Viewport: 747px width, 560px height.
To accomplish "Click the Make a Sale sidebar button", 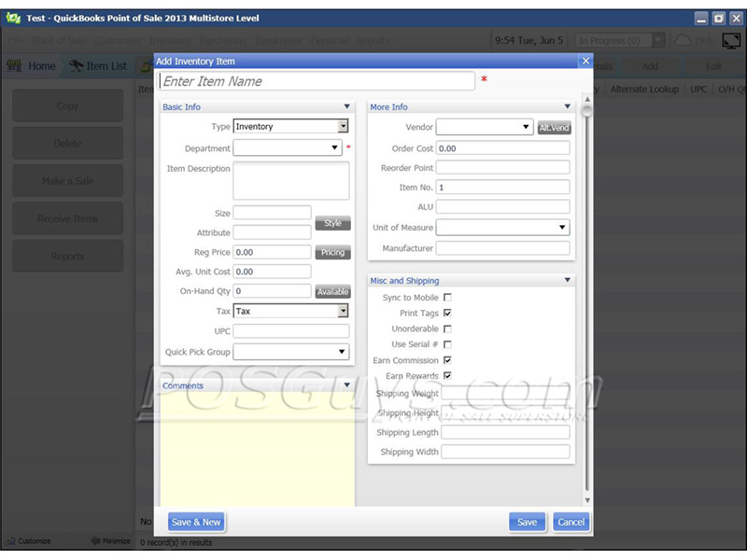I will (x=67, y=180).
